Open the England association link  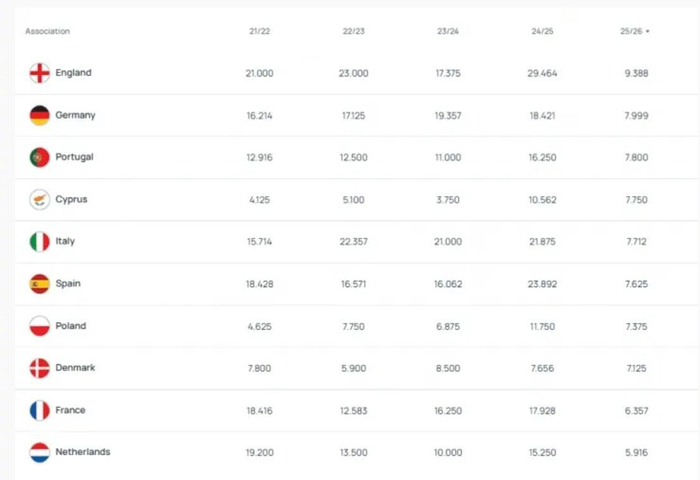pos(73,73)
